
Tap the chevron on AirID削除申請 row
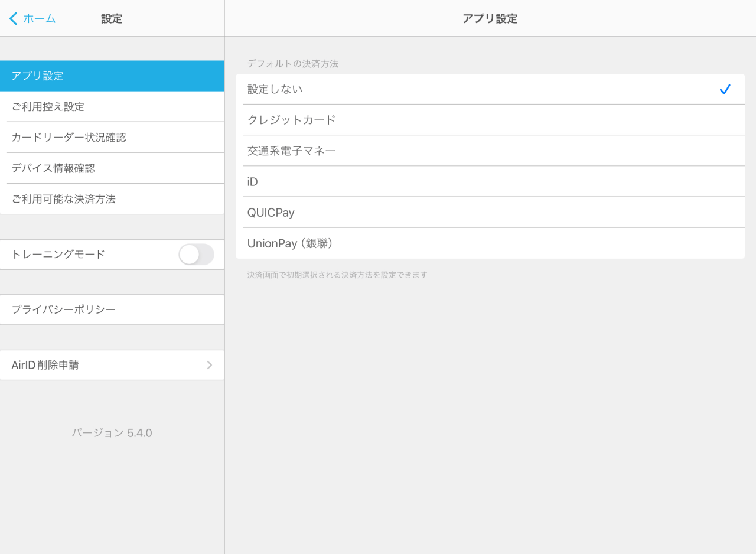click(x=209, y=365)
